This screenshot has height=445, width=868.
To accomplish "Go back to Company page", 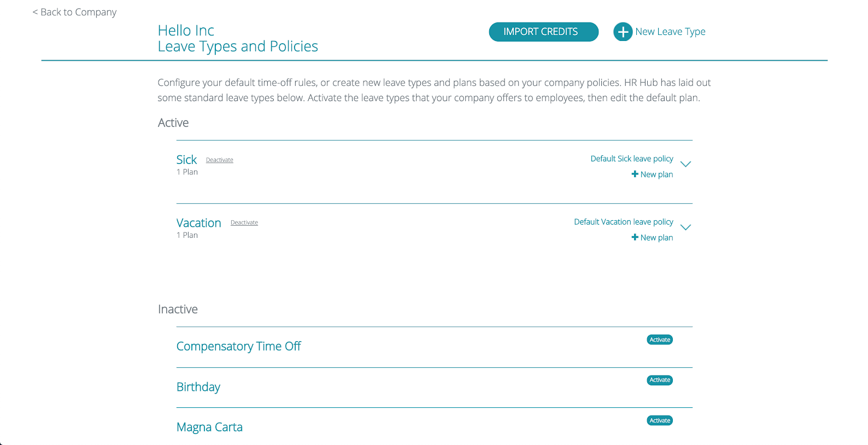I will (x=74, y=12).
